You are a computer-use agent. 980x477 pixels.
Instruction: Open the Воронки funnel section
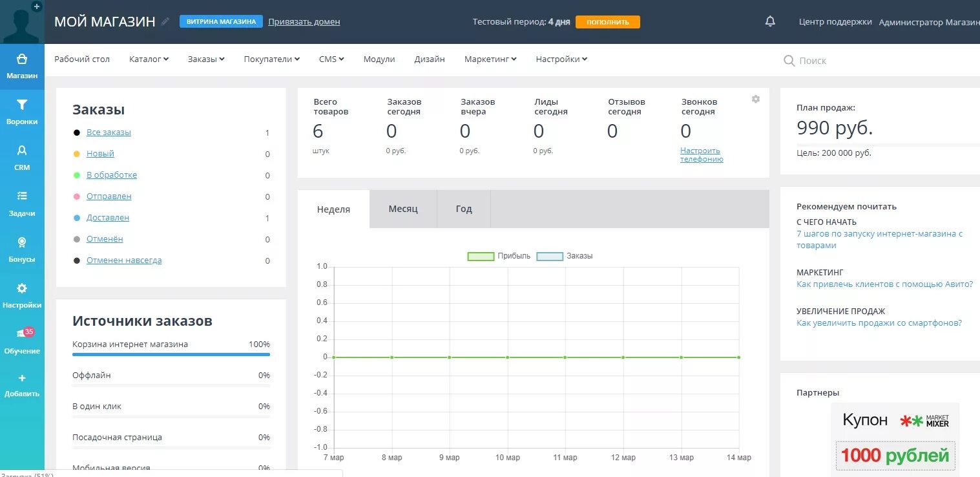tap(22, 112)
